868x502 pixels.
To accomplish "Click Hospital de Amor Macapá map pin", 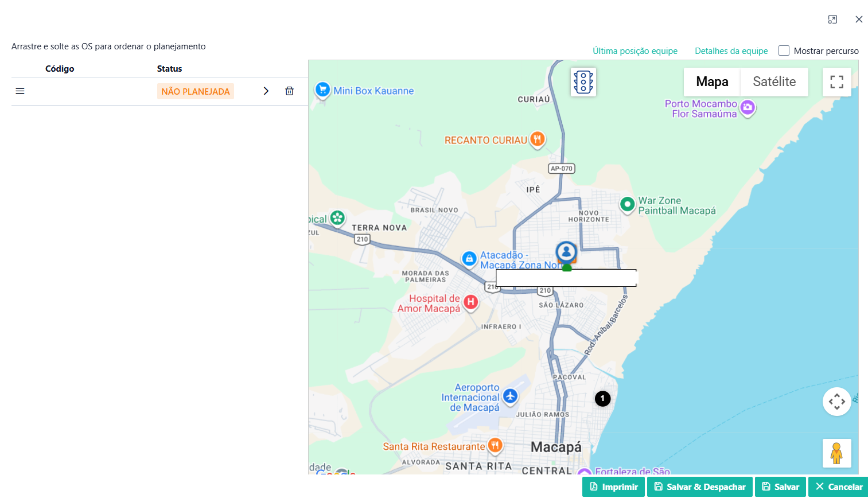I will pyautogui.click(x=470, y=302).
